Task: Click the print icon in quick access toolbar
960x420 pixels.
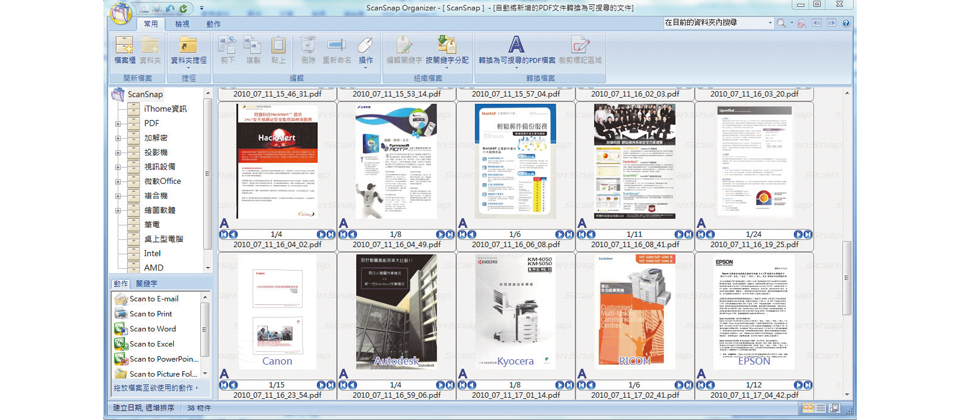Action: [156, 9]
